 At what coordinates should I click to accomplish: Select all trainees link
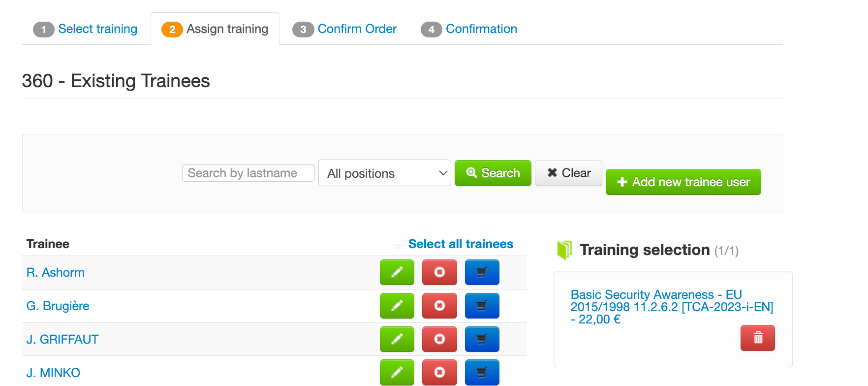[x=461, y=244]
